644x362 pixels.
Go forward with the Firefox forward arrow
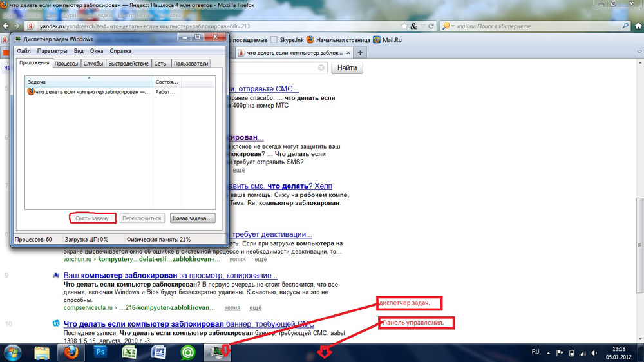click(17, 26)
